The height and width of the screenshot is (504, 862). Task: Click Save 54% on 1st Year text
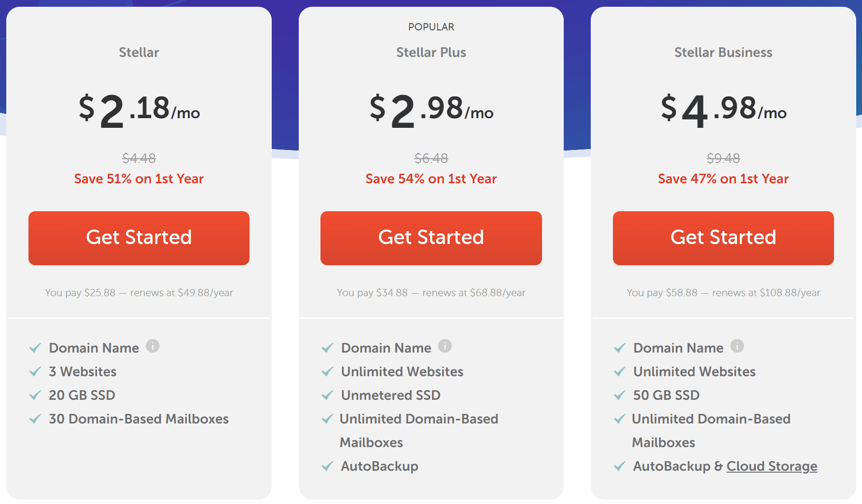tap(431, 178)
